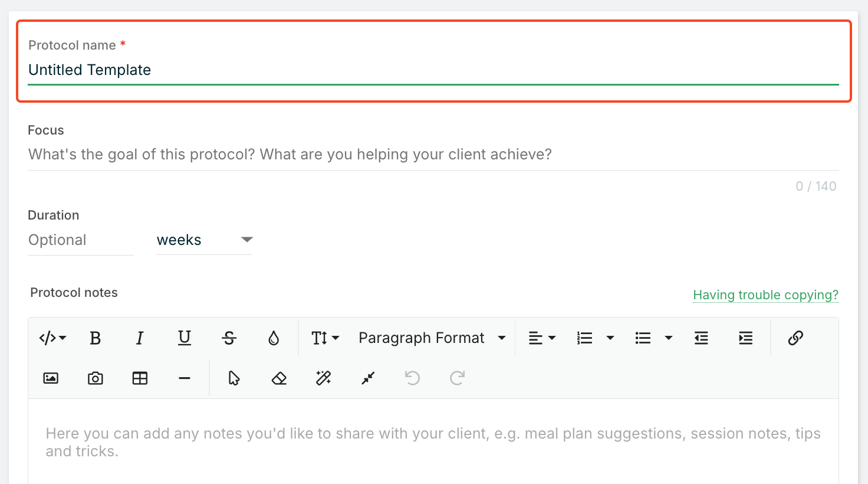
Task: Increase indent of the paragraph
Action: 746,338
